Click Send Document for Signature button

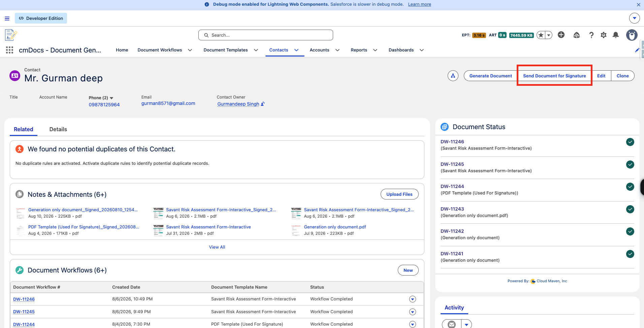tap(554, 76)
